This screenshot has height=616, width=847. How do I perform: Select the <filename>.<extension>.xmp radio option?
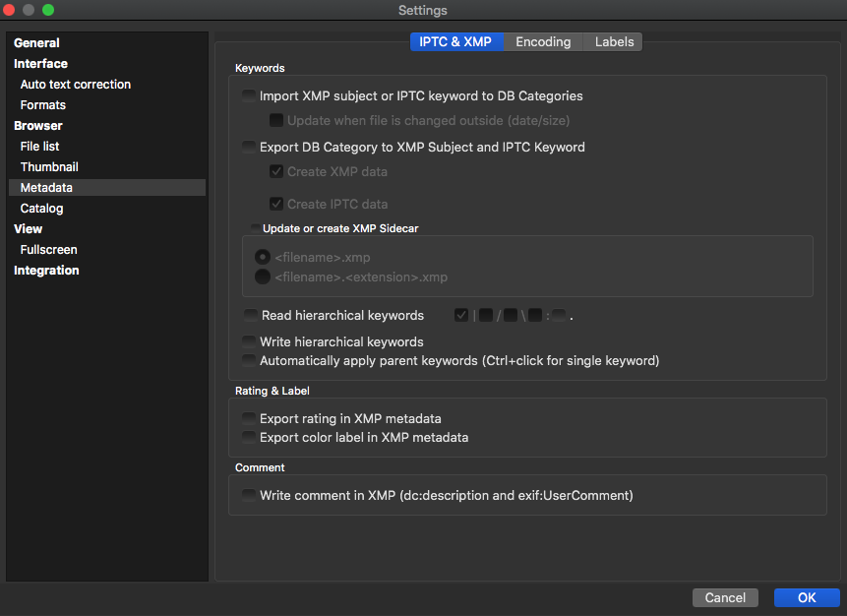pos(263,277)
